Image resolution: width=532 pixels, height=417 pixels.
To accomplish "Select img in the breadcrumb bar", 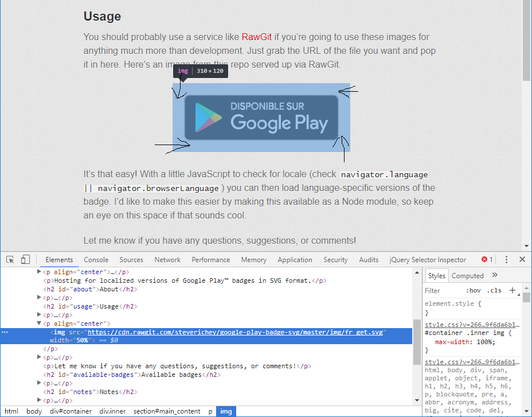I will click(226, 411).
